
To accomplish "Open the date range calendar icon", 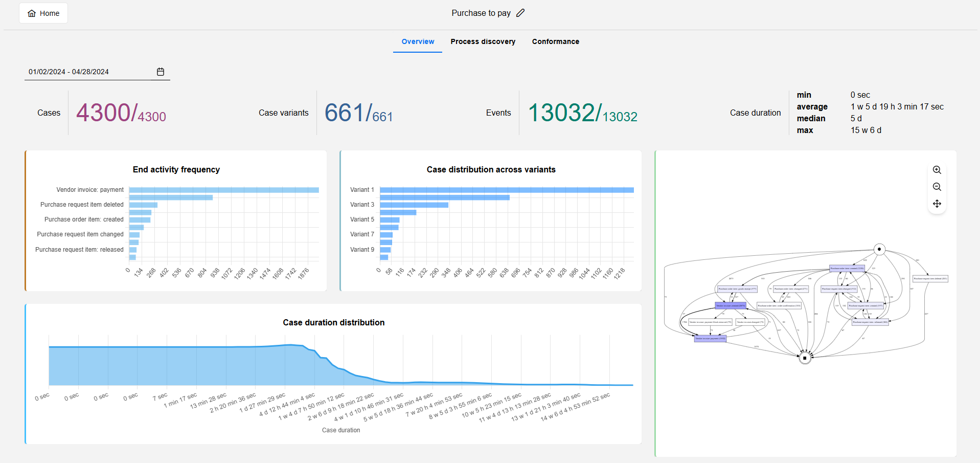I will (x=161, y=72).
